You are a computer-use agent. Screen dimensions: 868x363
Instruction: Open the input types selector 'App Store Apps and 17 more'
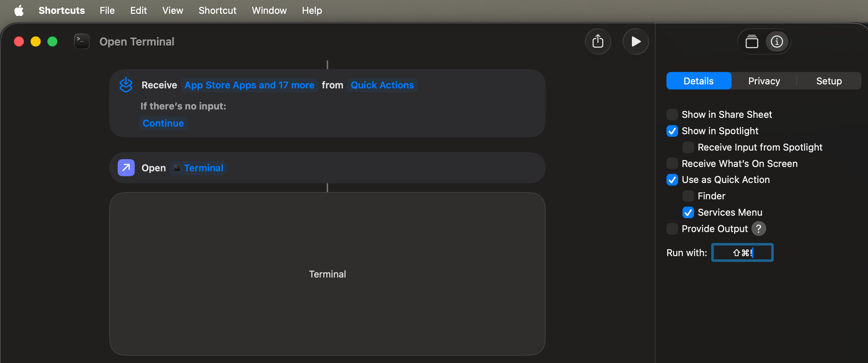coord(249,85)
